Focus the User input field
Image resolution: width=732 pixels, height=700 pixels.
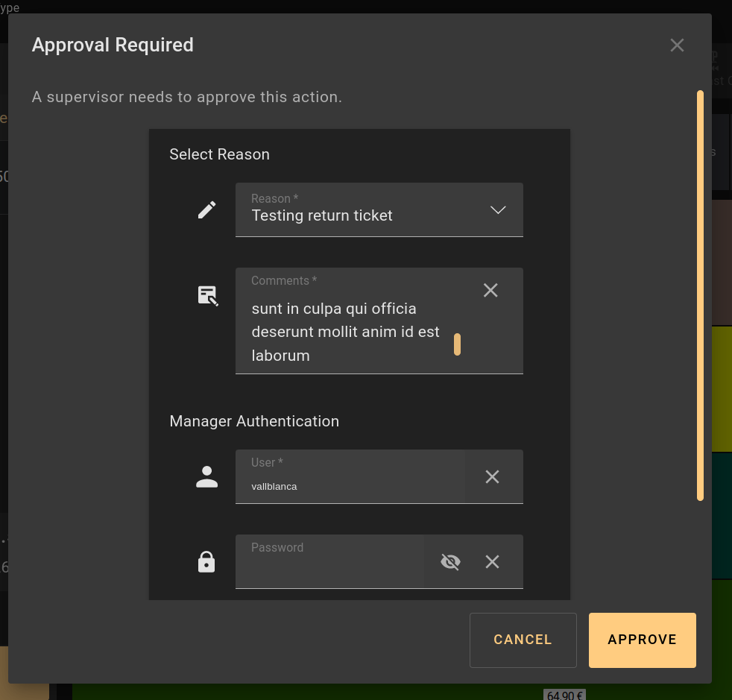(350, 477)
